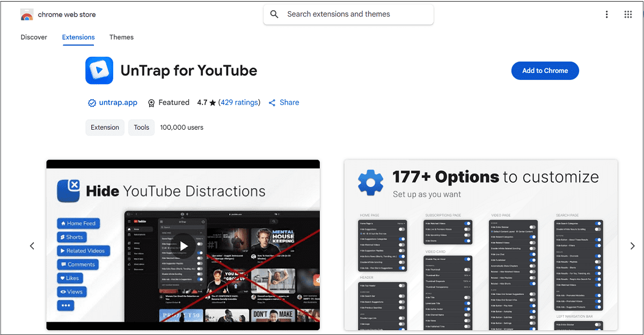Click the Add to Chrome button
This screenshot has width=644, height=335.
pos(545,71)
